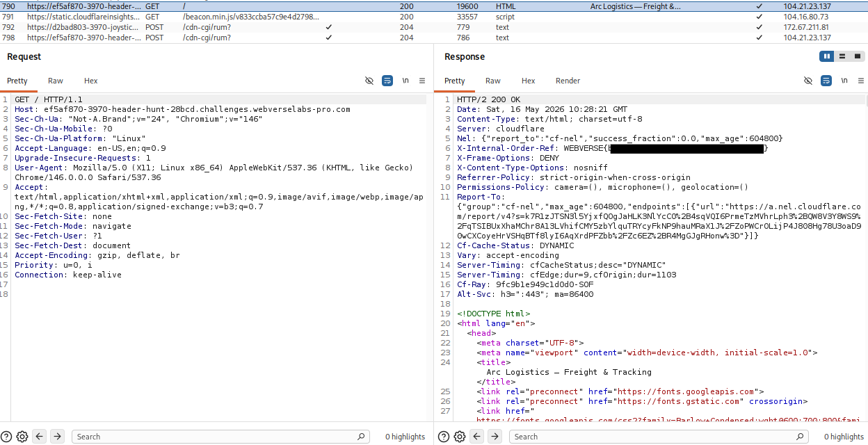
Task: Open Request search settings gear
Action: point(22,437)
